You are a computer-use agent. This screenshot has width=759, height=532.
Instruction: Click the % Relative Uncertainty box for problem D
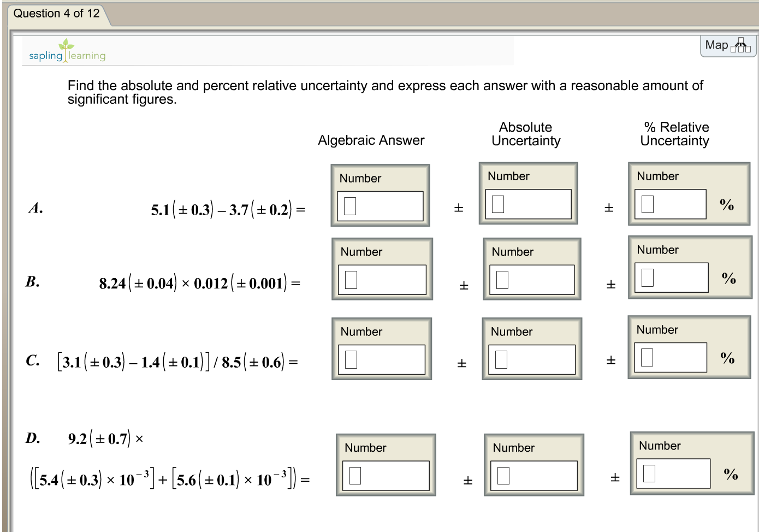(x=673, y=473)
